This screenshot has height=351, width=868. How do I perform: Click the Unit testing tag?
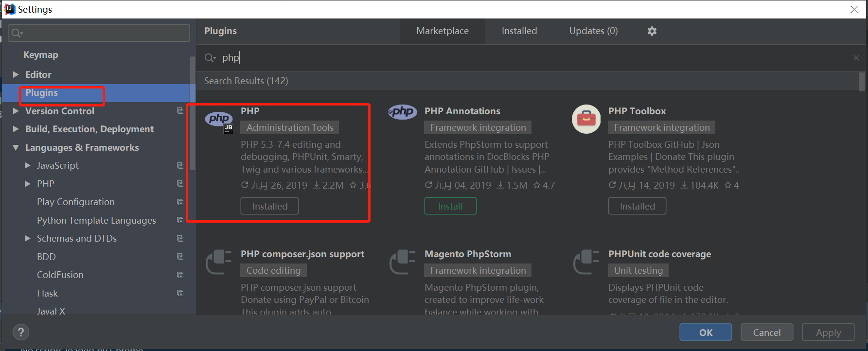[x=638, y=270]
